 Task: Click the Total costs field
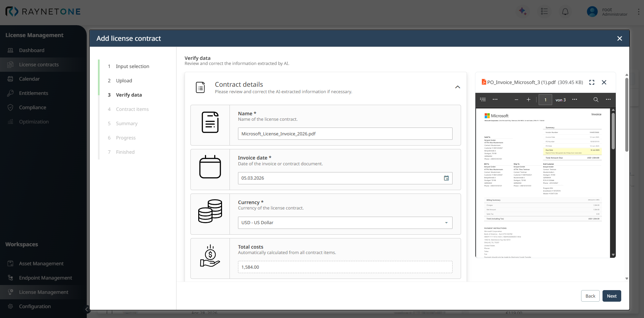(345, 267)
